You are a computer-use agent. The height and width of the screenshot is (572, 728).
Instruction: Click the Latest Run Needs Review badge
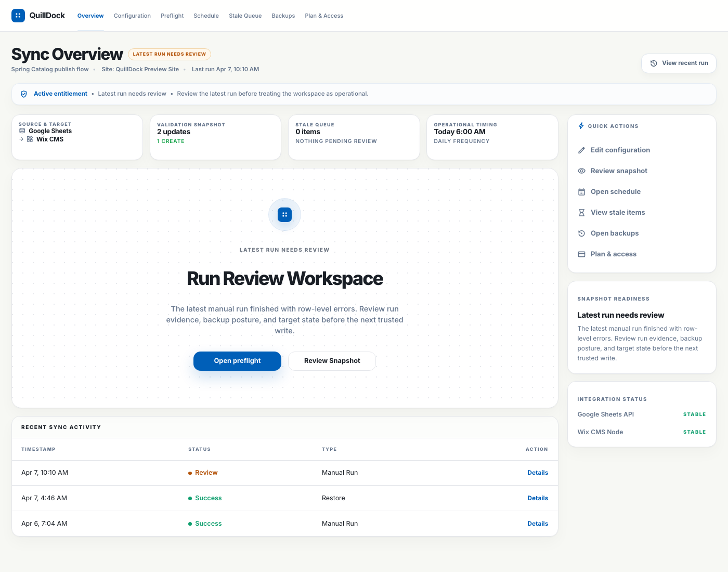pyautogui.click(x=169, y=54)
